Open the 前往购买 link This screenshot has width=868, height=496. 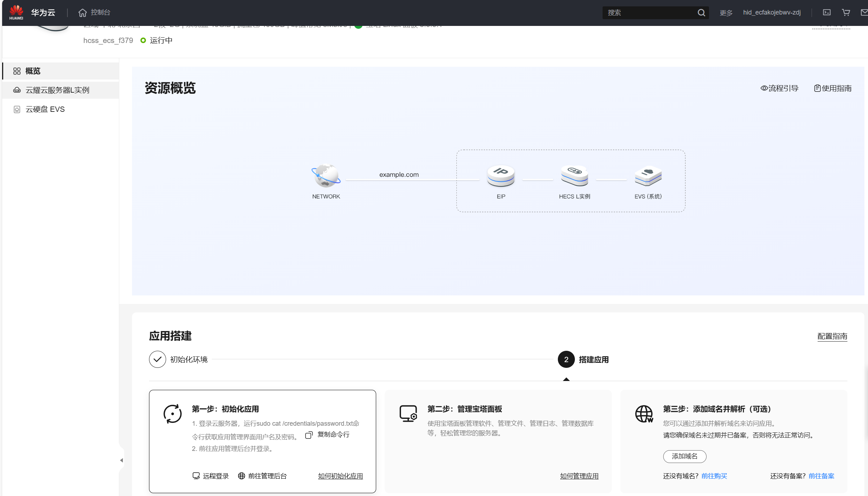[x=714, y=476]
